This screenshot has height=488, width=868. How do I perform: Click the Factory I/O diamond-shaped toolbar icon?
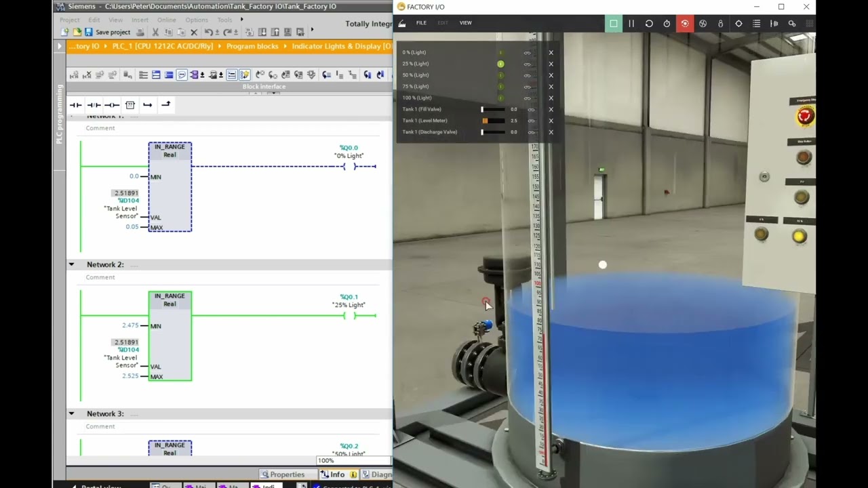point(738,24)
